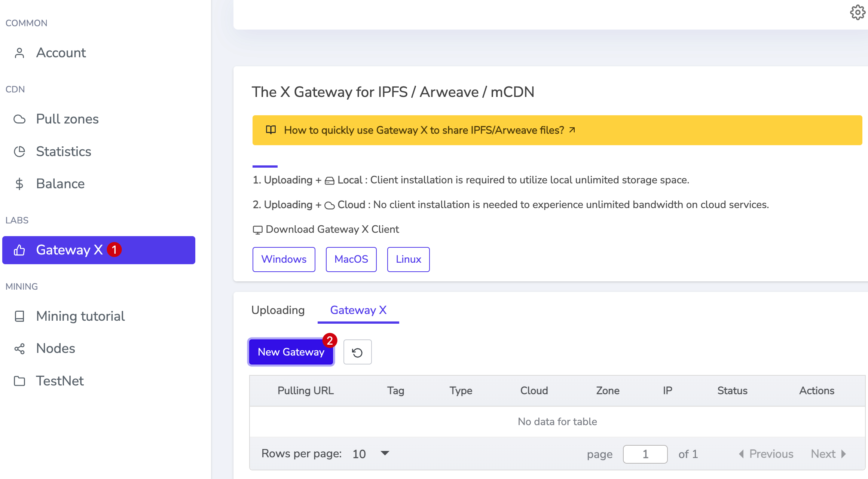Go to the Previous table page
Screen dimensions: 868x479
(x=766, y=454)
